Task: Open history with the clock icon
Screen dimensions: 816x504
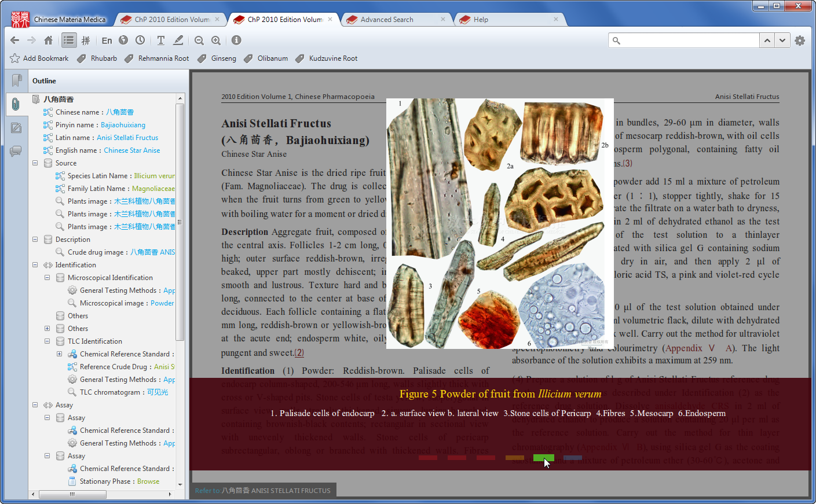Action: click(140, 40)
